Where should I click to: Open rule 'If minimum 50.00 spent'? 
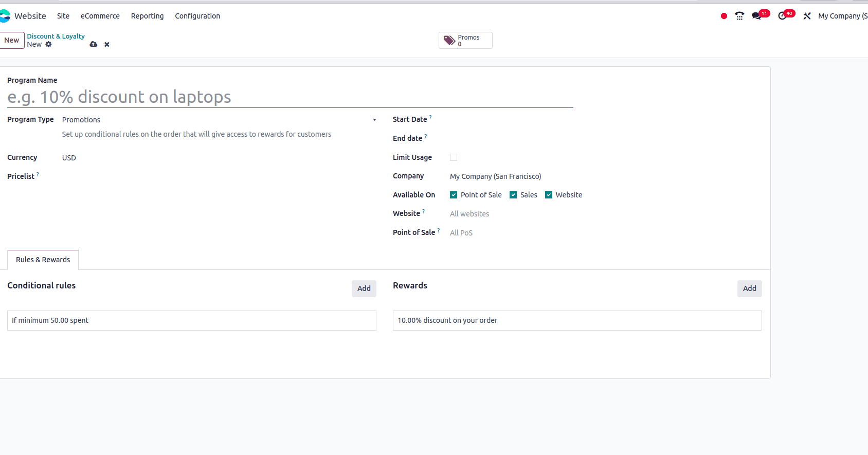[192, 320]
